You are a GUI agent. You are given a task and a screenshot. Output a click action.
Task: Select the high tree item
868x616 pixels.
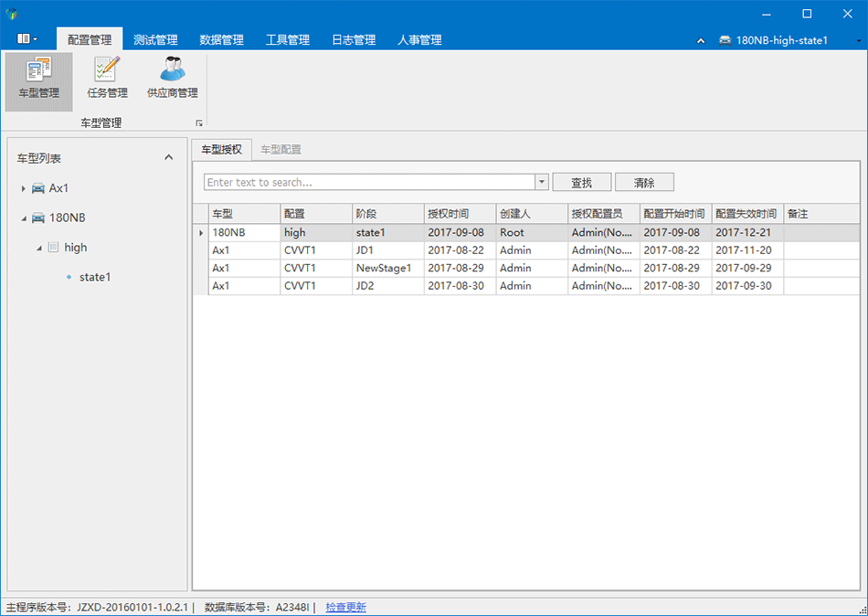tap(75, 248)
